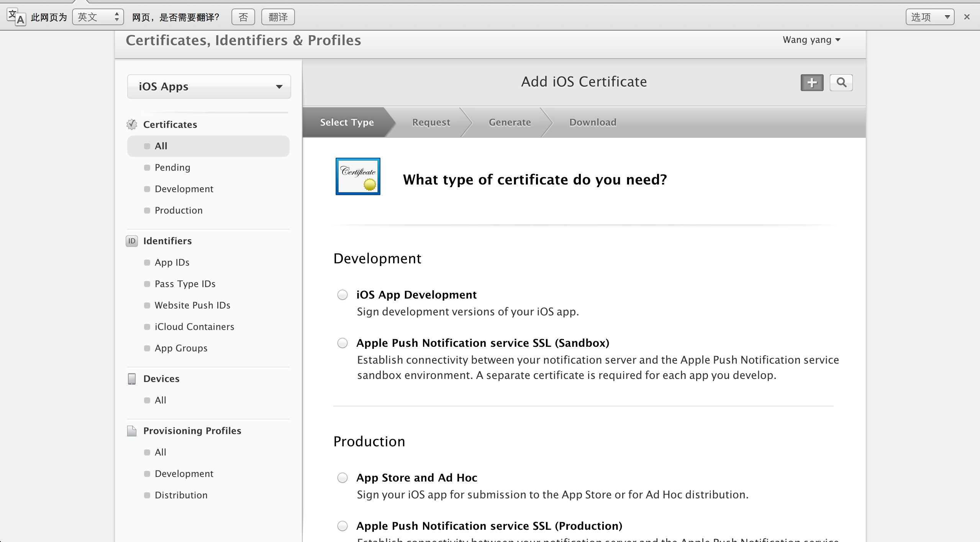Click the Request step tab

point(431,122)
